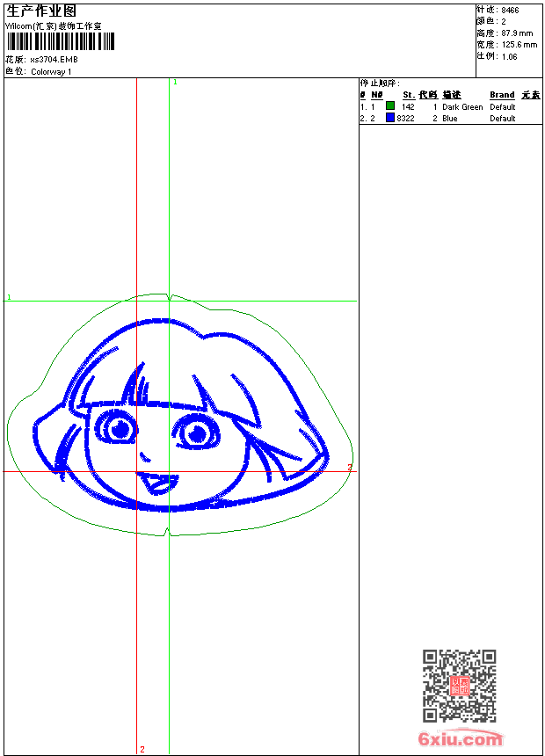Select the title text '生产作业图'

(41, 11)
